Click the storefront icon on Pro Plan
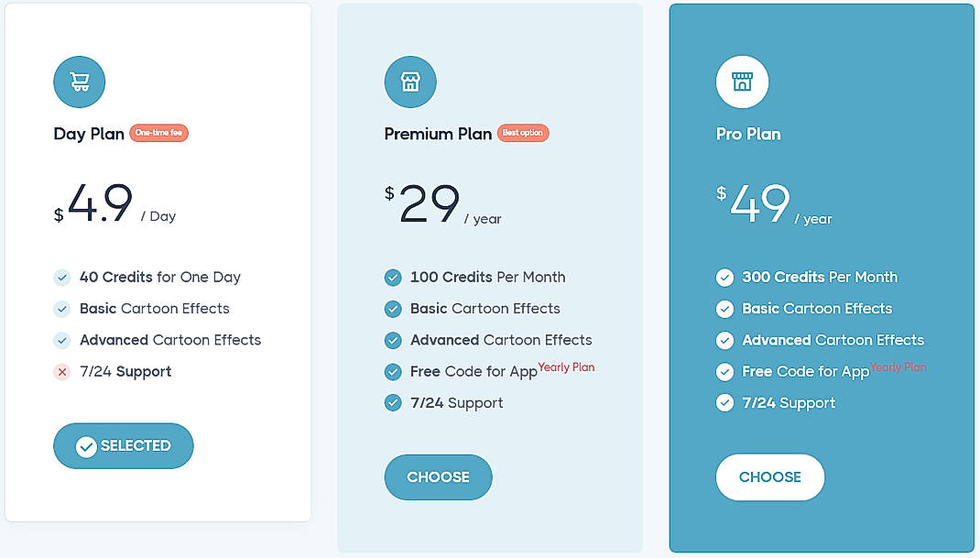 [x=743, y=82]
